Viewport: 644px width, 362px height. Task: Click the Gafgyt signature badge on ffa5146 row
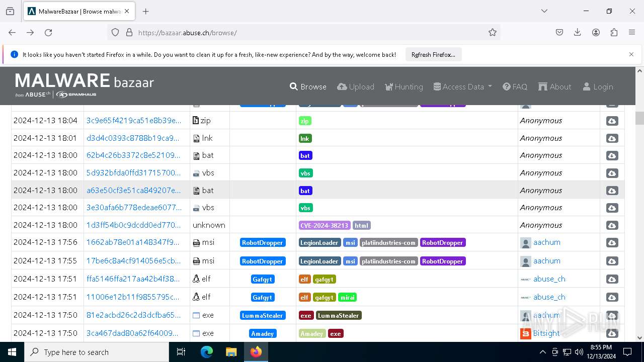[x=263, y=279]
